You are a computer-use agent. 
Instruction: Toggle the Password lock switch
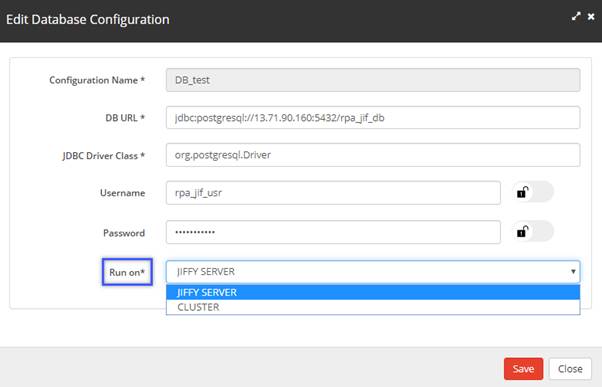(533, 232)
